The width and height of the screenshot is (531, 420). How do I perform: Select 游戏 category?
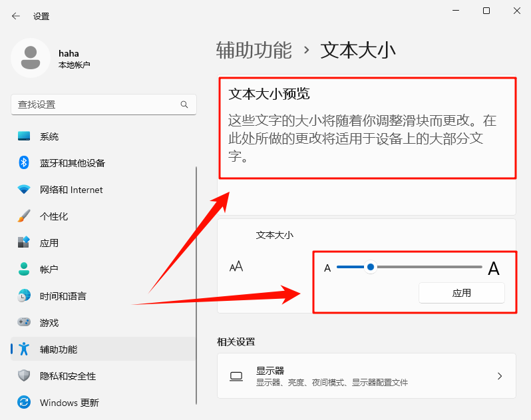coord(103,322)
